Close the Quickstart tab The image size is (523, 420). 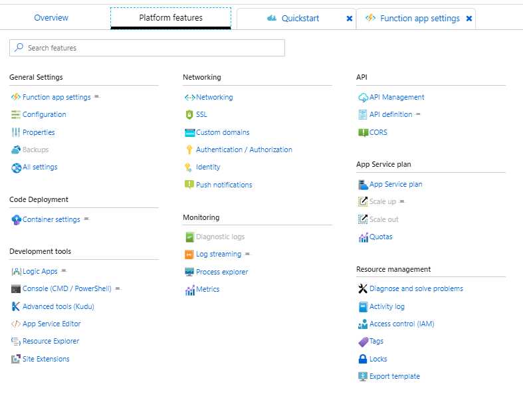tap(350, 19)
